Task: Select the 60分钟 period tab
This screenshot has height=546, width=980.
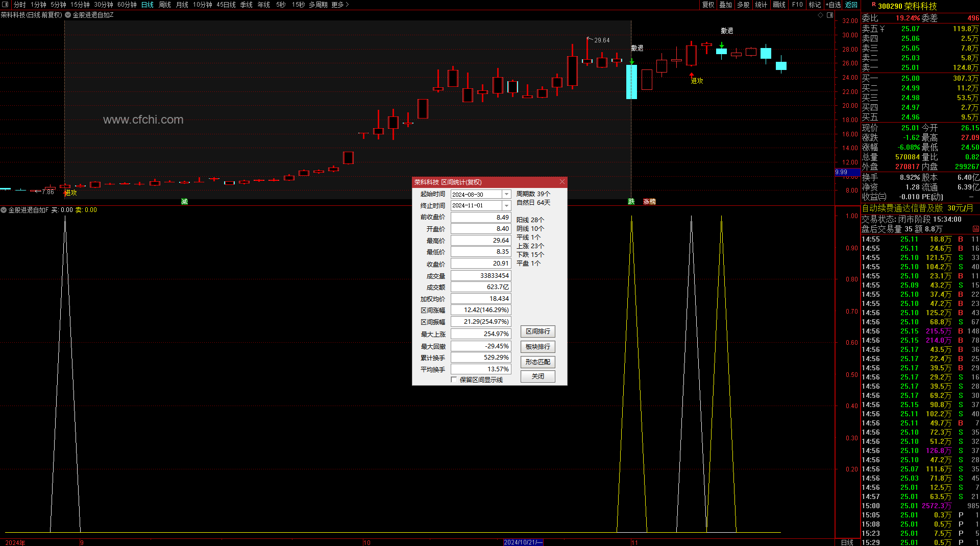Action: (x=127, y=5)
